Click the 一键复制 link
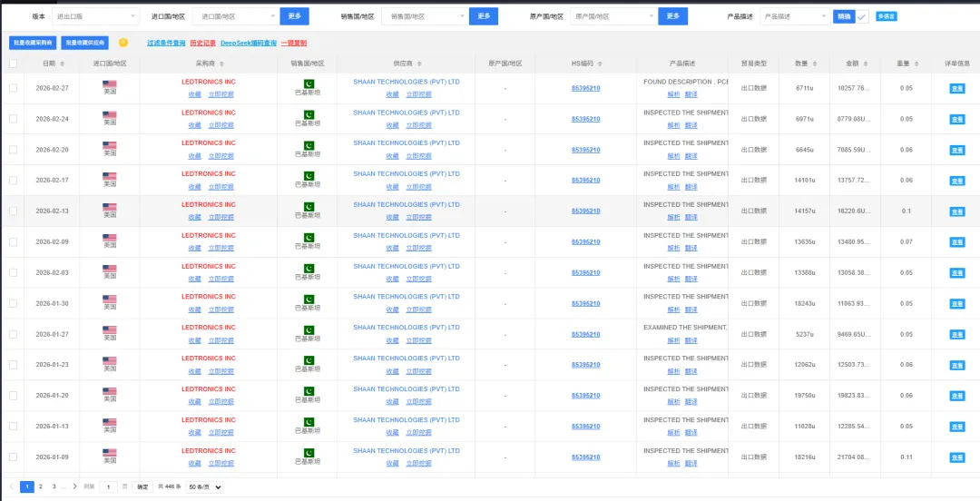This screenshot has height=501, width=980. click(x=294, y=44)
